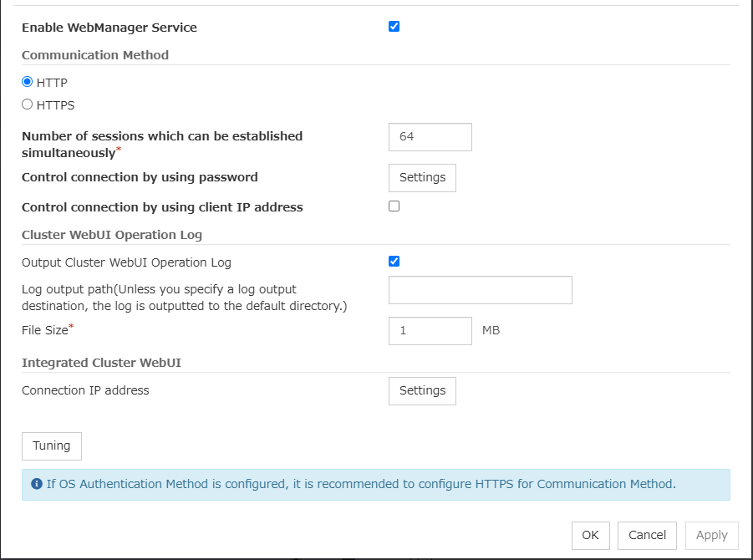The height and width of the screenshot is (560, 753).
Task: Select the HTTP radio button
Action: coord(28,82)
